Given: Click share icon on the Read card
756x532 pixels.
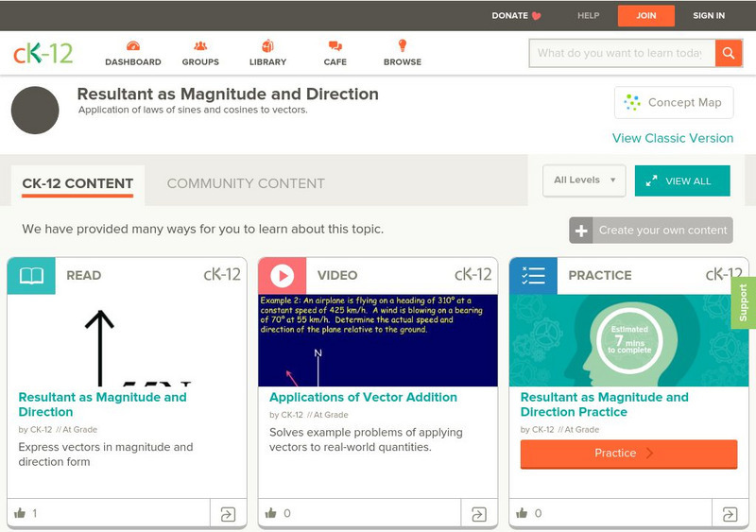Looking at the screenshot, I should pos(228,514).
